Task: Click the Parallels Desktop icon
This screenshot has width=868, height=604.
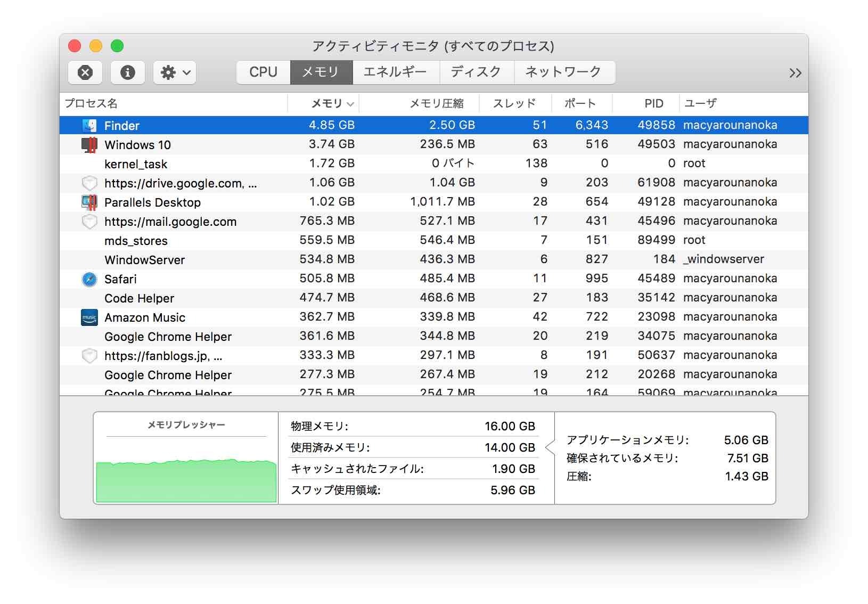Action: click(x=89, y=202)
